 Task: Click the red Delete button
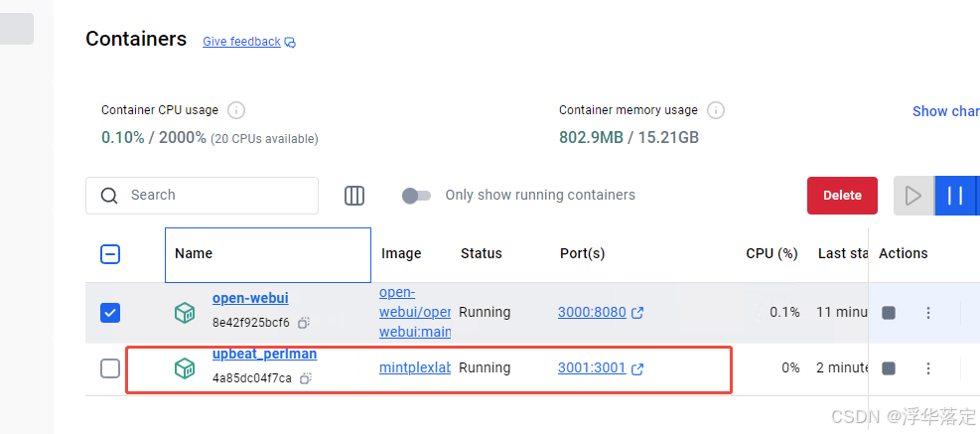[x=842, y=196]
